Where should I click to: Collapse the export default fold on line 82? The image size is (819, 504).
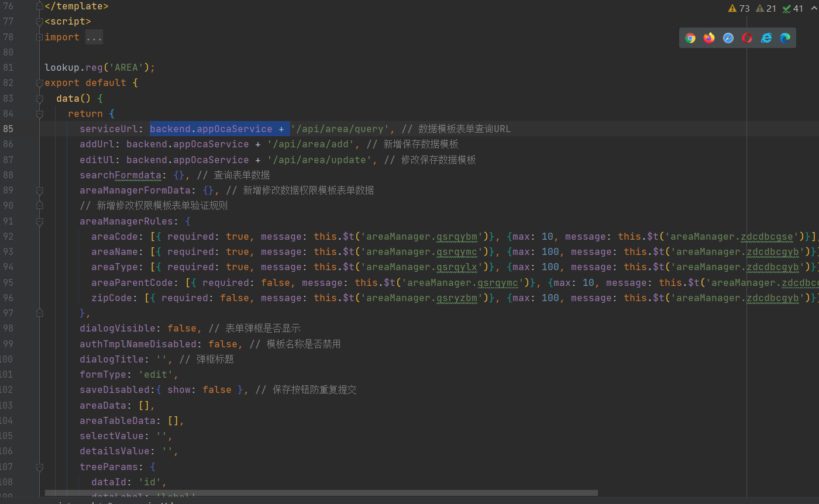click(39, 83)
